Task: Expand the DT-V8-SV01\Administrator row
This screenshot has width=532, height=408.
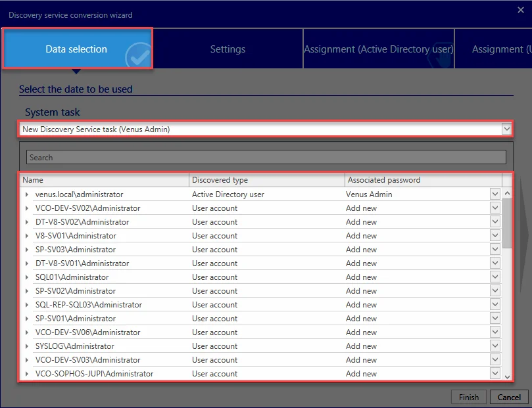Action: tap(26, 263)
